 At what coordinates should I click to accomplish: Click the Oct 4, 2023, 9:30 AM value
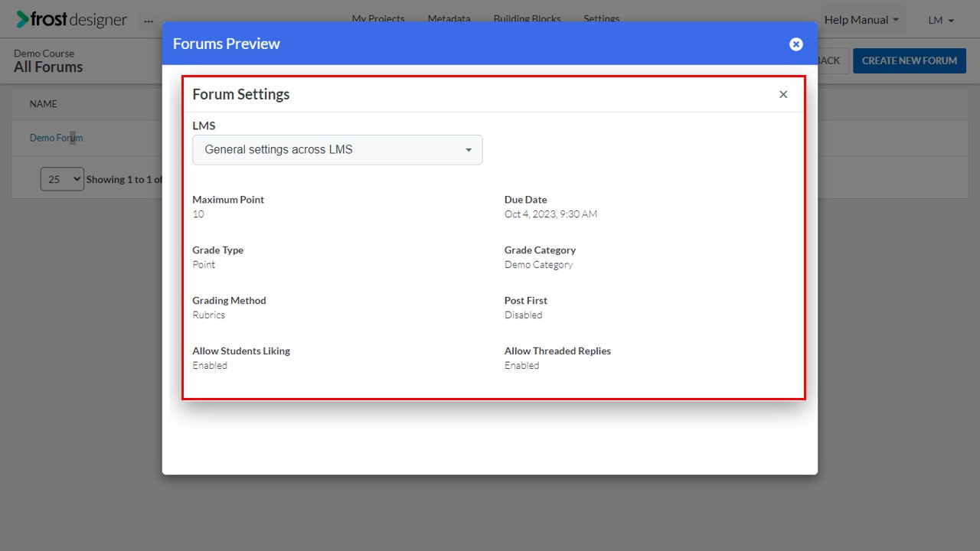pos(550,214)
